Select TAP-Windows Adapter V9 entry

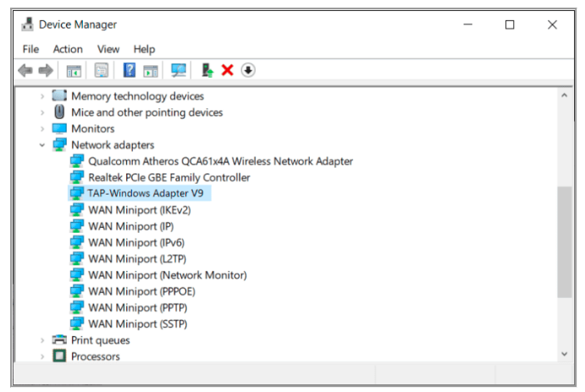click(x=146, y=193)
